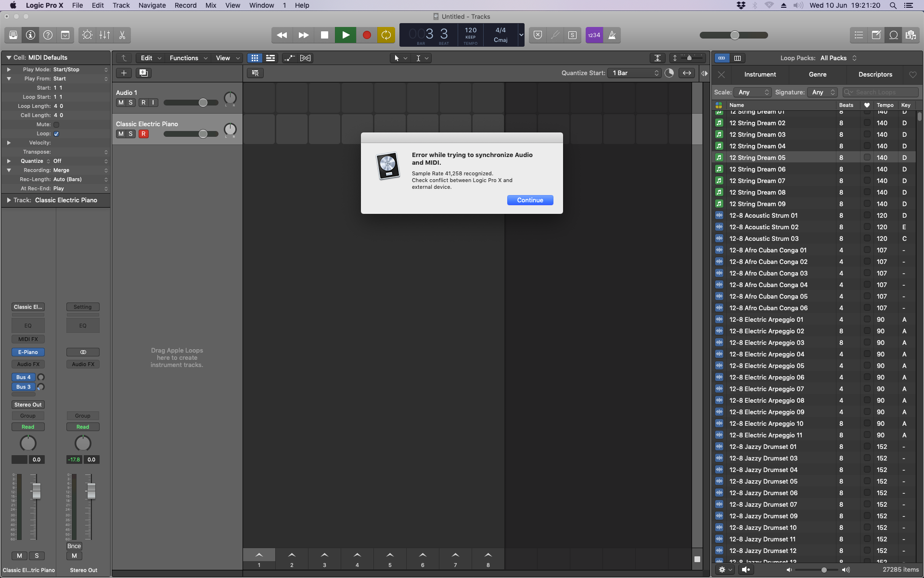Open the List Editors icon

[x=859, y=35]
